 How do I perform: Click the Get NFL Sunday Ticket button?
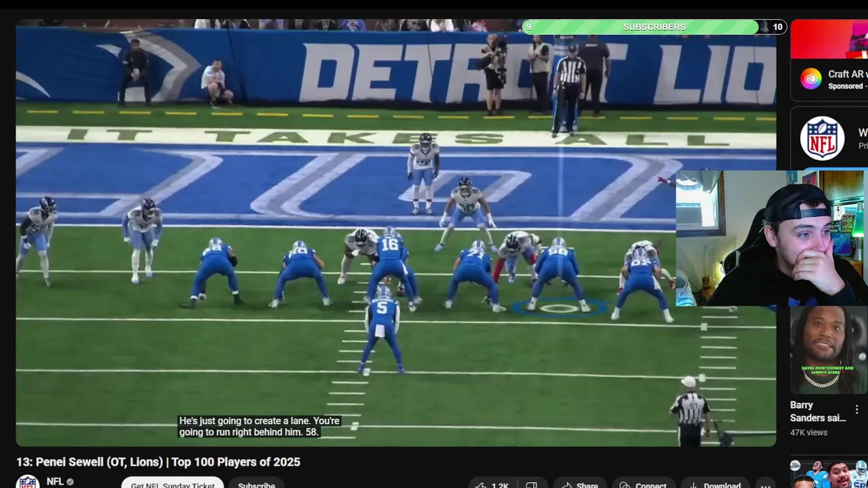tap(172, 483)
